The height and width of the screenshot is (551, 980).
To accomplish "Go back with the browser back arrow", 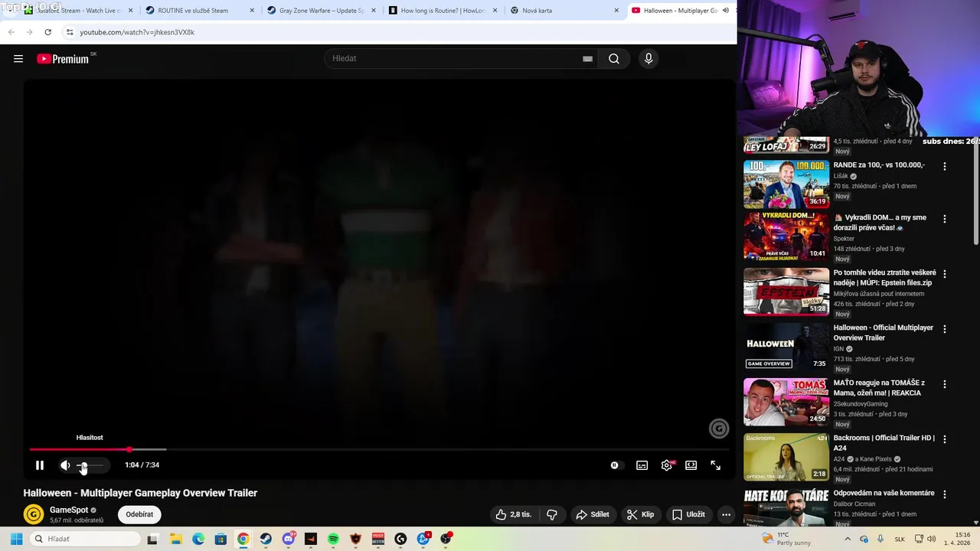I will [x=11, y=32].
